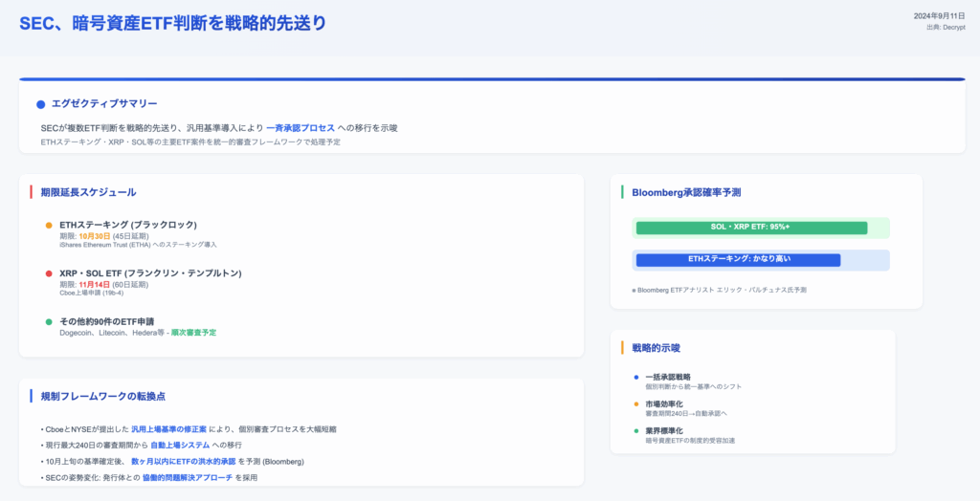The height and width of the screenshot is (501, 980).
Task: Click the orange date 10月30日
Action: click(95, 236)
